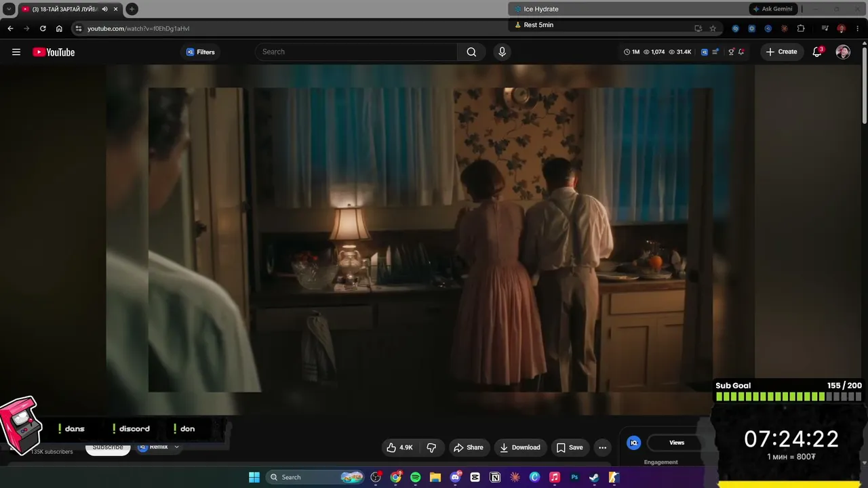Expand the Remix dropdown chevron
Viewport: 868px width, 488px height.
click(x=176, y=447)
